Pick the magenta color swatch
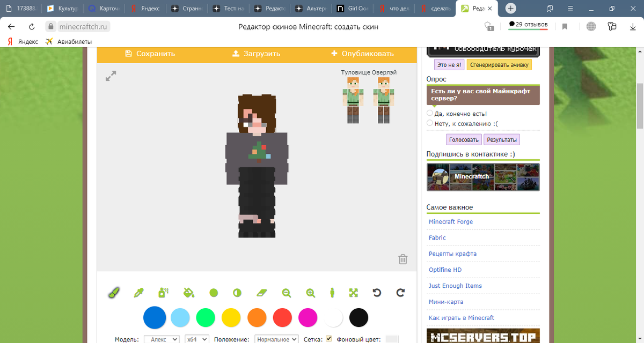 [308, 318]
